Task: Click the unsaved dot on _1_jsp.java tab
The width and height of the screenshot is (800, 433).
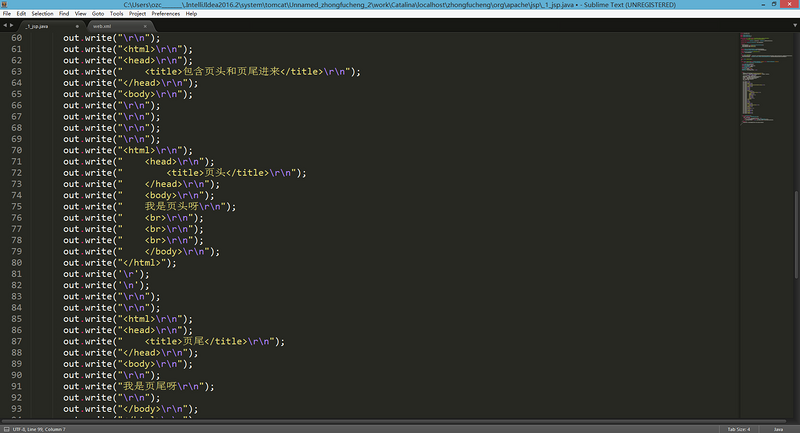Action: coord(77,27)
